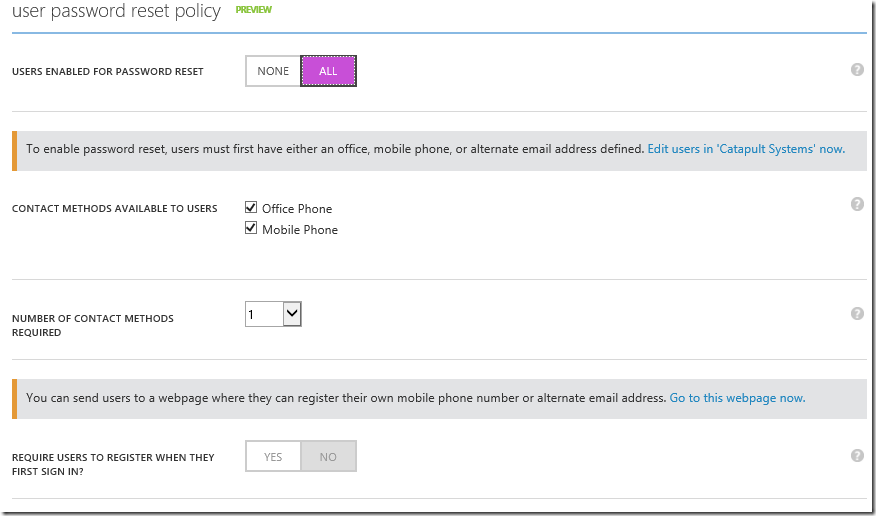Click the 'Office Phone' label text
Image resolution: width=876 pixels, height=516 pixels.
pyautogui.click(x=297, y=208)
